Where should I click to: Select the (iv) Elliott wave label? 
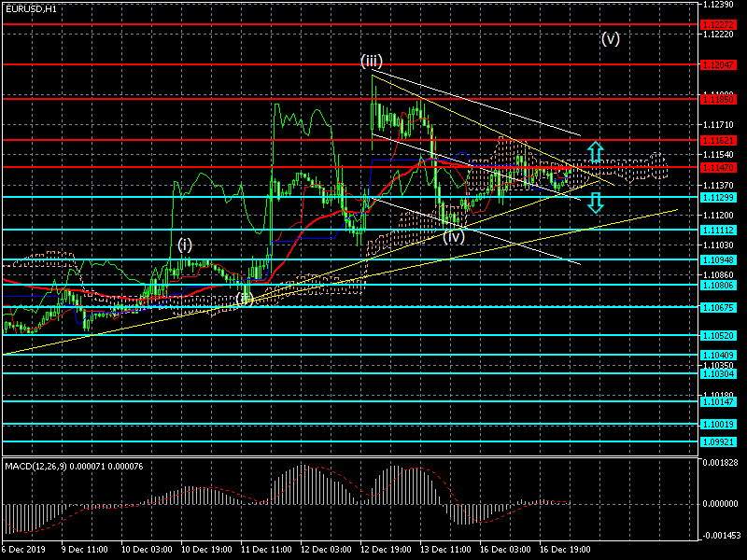coord(454,237)
